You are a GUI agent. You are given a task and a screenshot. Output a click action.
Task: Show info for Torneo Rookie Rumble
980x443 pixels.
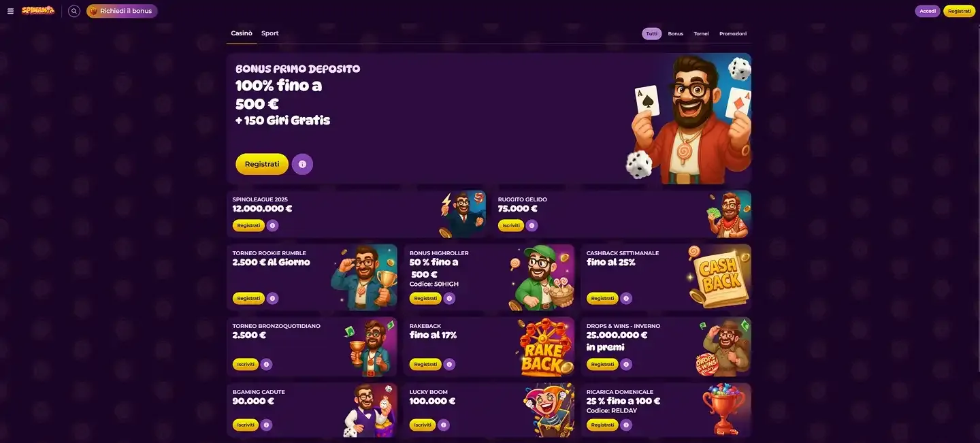(272, 298)
